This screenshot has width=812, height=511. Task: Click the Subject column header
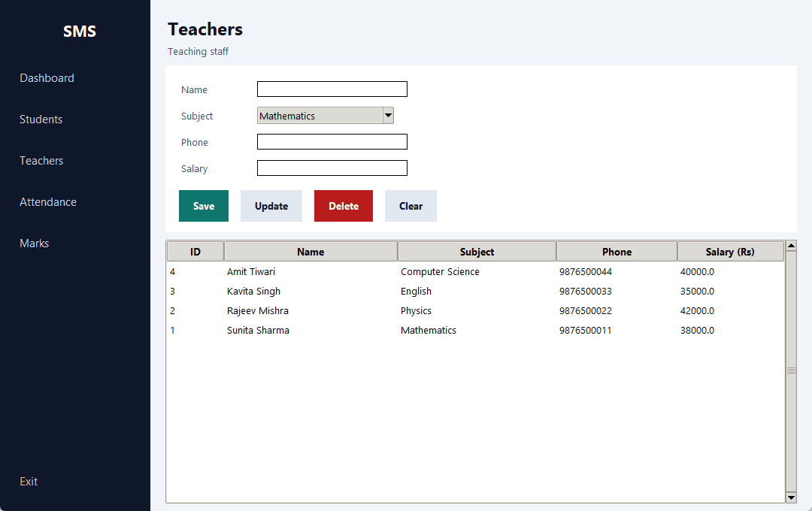tap(477, 252)
